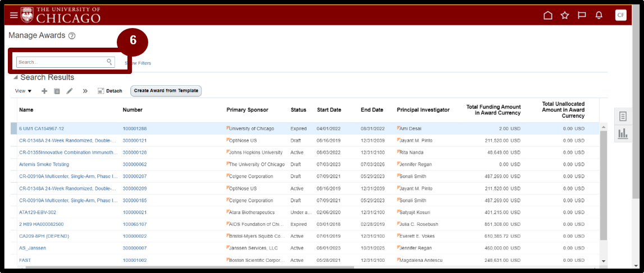The image size is (644, 273).
Task: Click flag icon beside Atara Biotherapeutics
Action: 228,211
